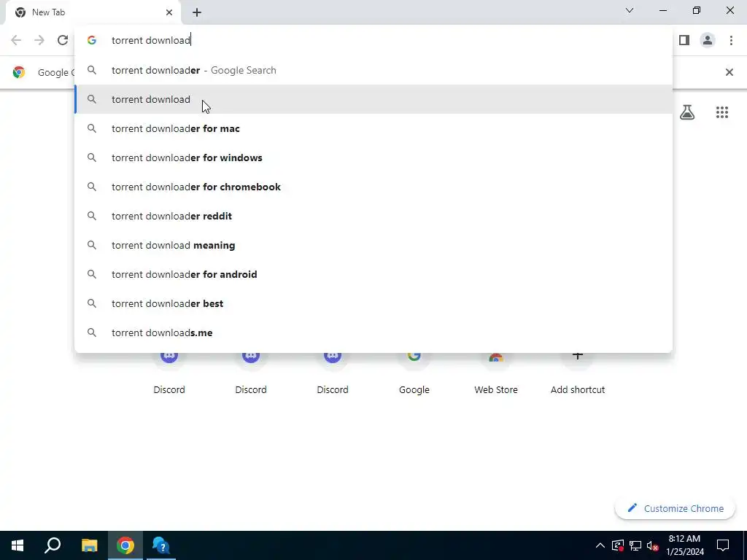Toggle the Chrome side panel icon

click(x=684, y=40)
